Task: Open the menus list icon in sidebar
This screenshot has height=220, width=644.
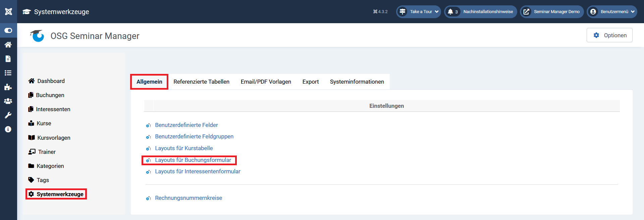Action: pyautogui.click(x=8, y=73)
